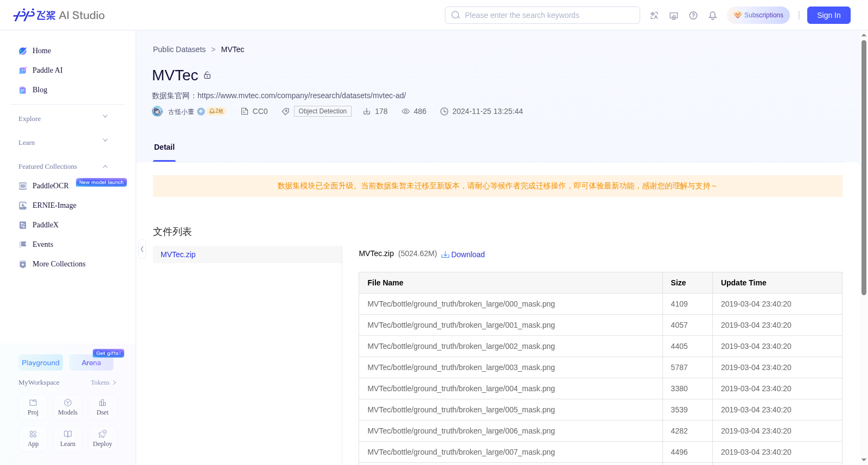
Task: Switch to the Detail tab
Action: (x=164, y=147)
